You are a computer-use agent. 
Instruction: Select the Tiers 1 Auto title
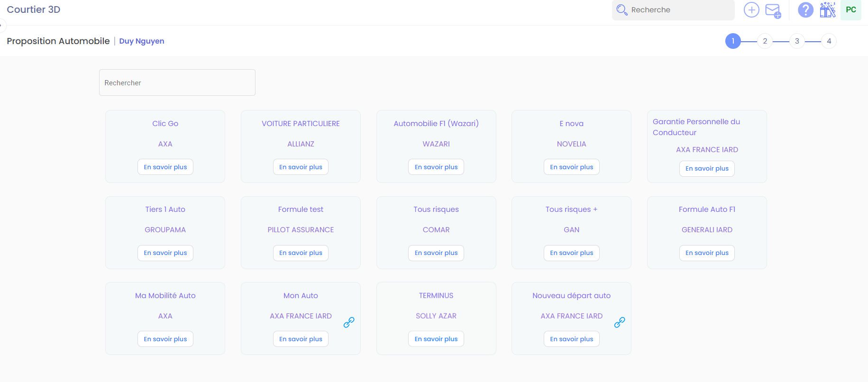(165, 209)
